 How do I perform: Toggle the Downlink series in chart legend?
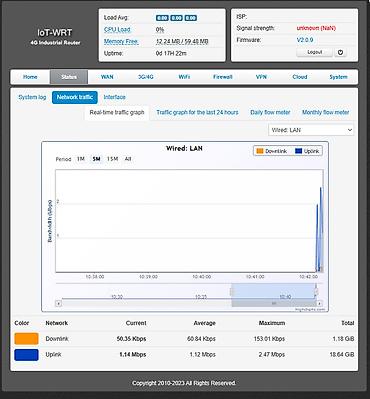(x=272, y=151)
